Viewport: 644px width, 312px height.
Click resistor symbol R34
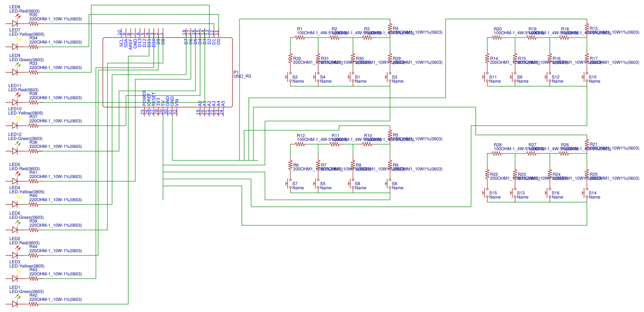[x=33, y=46]
